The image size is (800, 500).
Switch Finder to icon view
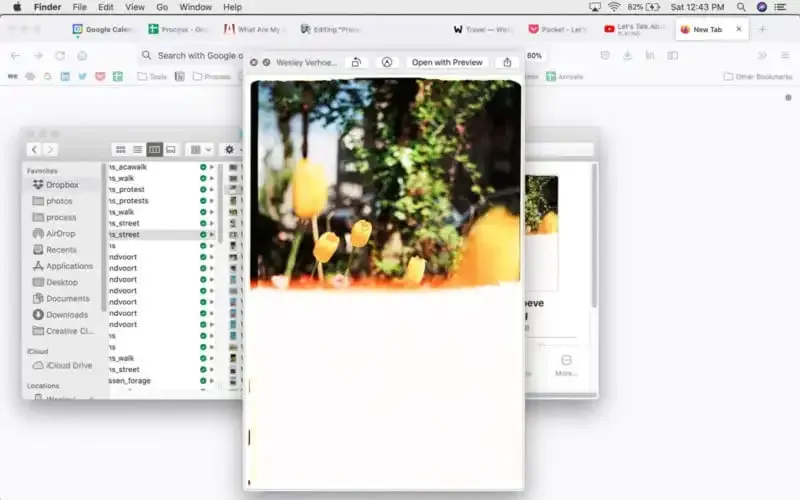[121, 149]
